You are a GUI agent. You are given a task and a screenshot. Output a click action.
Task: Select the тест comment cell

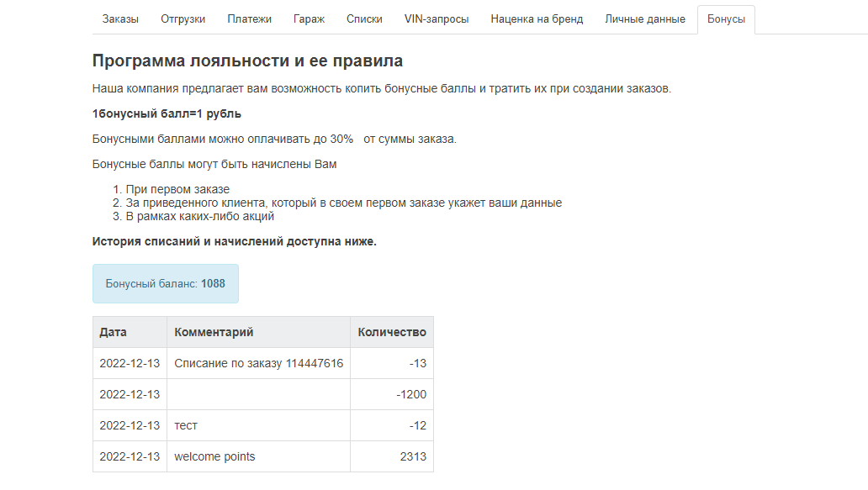pyautogui.click(x=258, y=425)
